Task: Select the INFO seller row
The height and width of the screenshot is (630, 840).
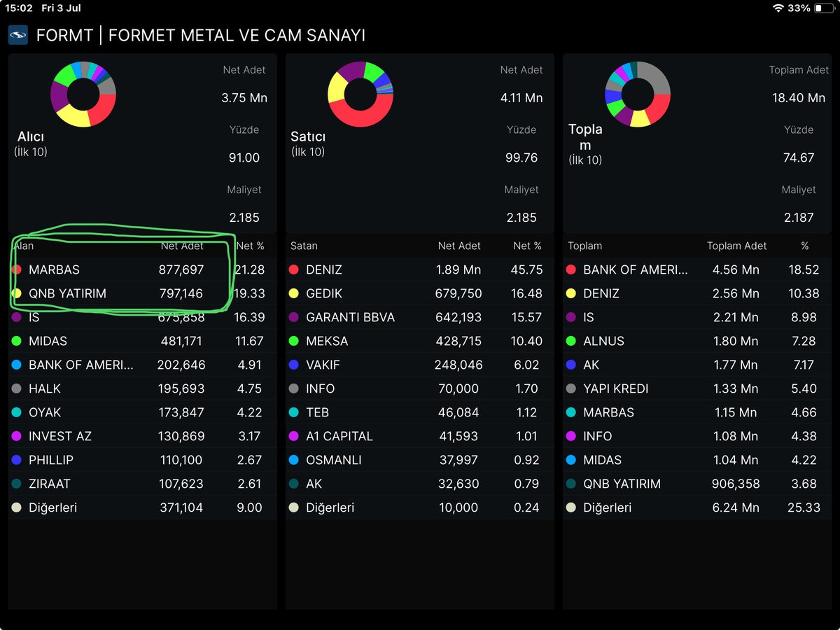Action: point(420,388)
